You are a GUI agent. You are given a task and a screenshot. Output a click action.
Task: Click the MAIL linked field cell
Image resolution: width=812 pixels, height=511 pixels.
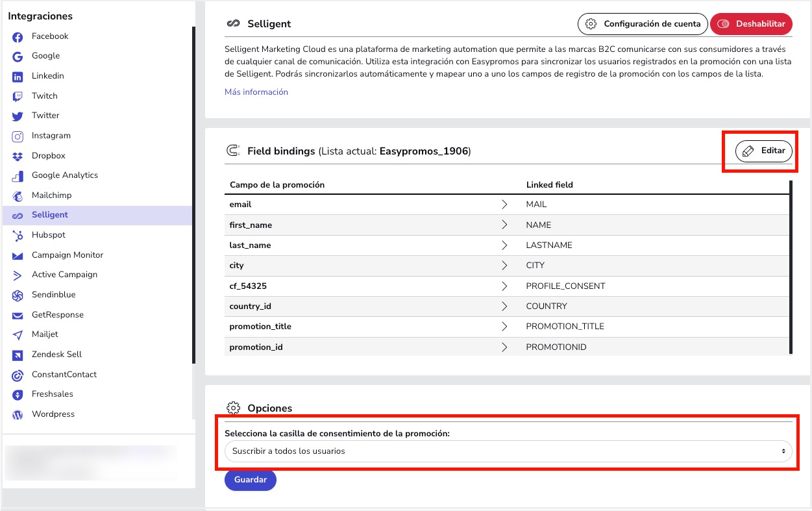(x=536, y=205)
